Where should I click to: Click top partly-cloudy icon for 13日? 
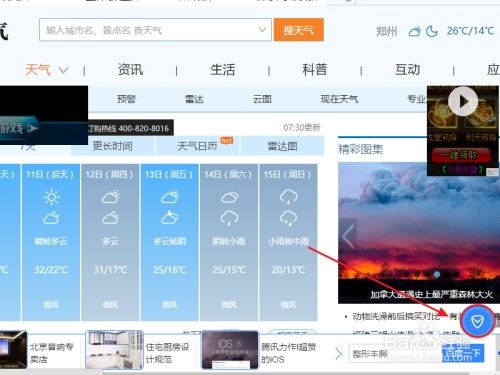[x=170, y=197]
